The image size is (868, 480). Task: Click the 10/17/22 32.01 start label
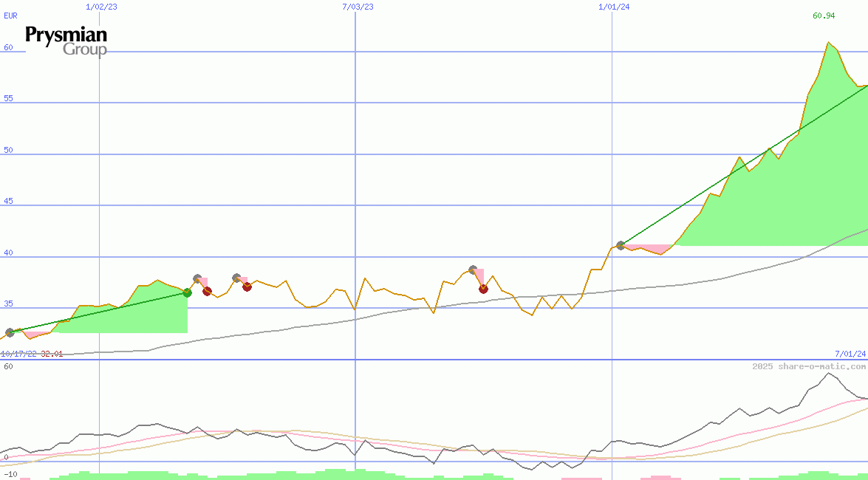(31, 354)
